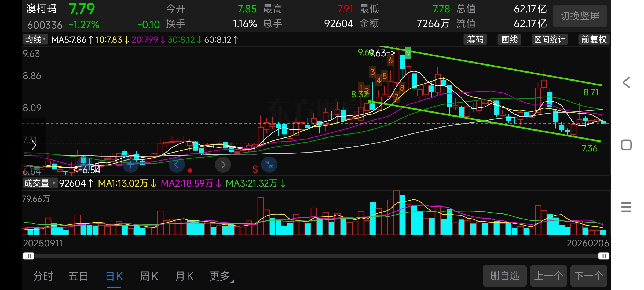Switch to the 周K tab
This screenshot has width=644, height=290.
pos(149,276)
